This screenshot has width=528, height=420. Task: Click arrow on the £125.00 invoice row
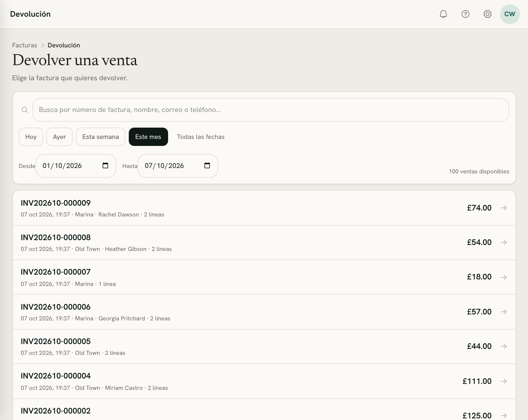click(504, 415)
